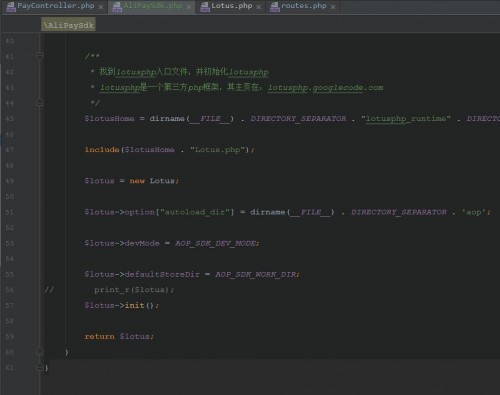The width and height of the screenshot is (500, 395).
Task: Switch to the routes.php tab
Action: (303, 6)
